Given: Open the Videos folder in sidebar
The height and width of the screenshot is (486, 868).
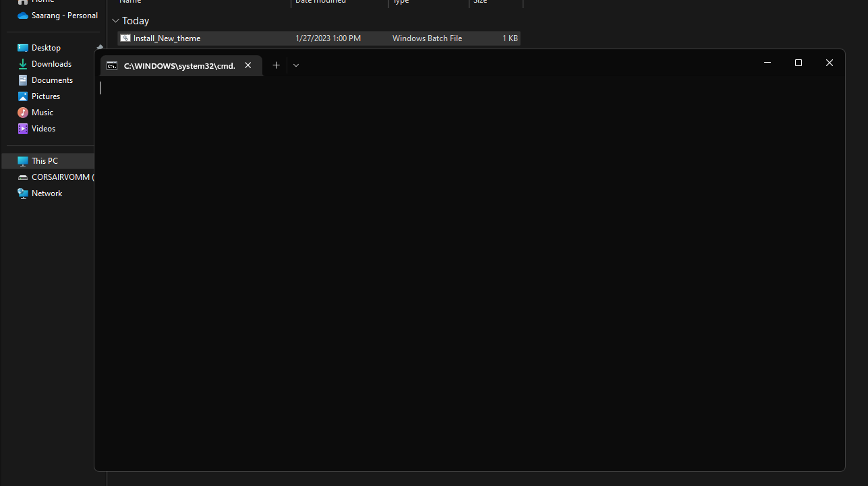Looking at the screenshot, I should [43, 128].
